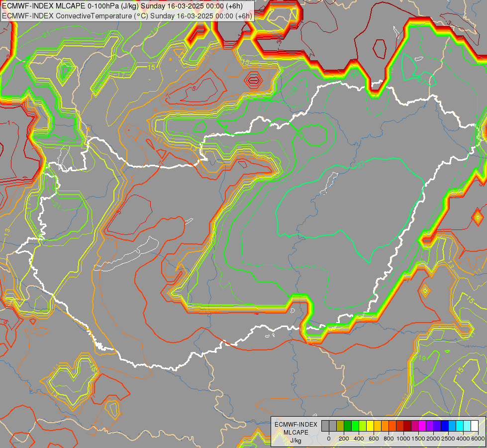The width and height of the screenshot is (487, 448).
Task: Click the ConvectiveTemperature title line
Action: pos(127,15)
